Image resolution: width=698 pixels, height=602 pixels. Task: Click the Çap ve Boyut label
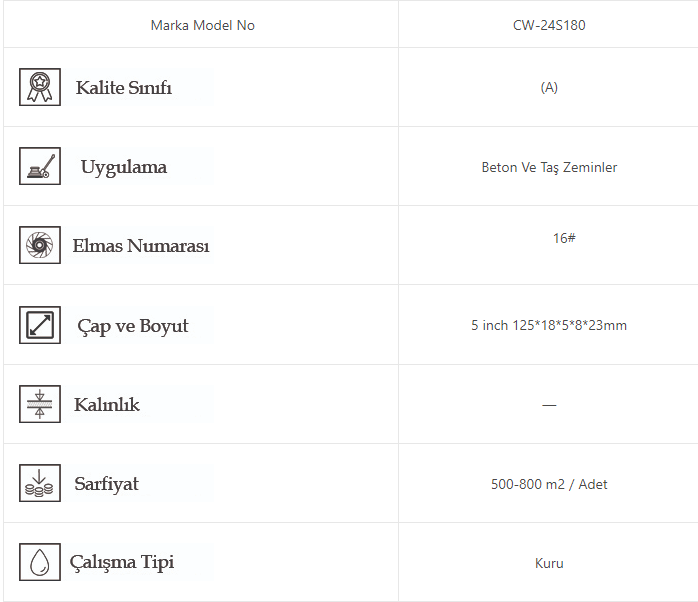[x=133, y=326]
